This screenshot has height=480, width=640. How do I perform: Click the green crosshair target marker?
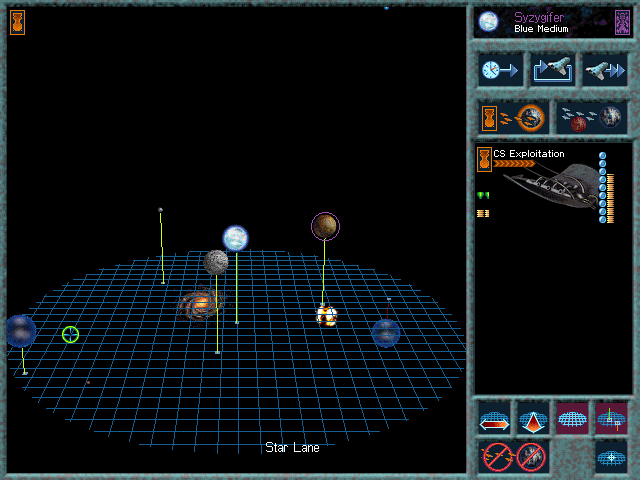click(70, 335)
